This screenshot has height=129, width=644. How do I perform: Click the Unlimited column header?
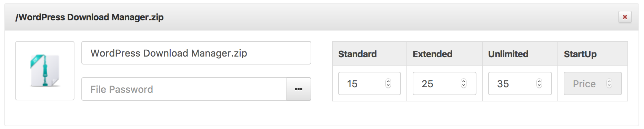point(508,54)
